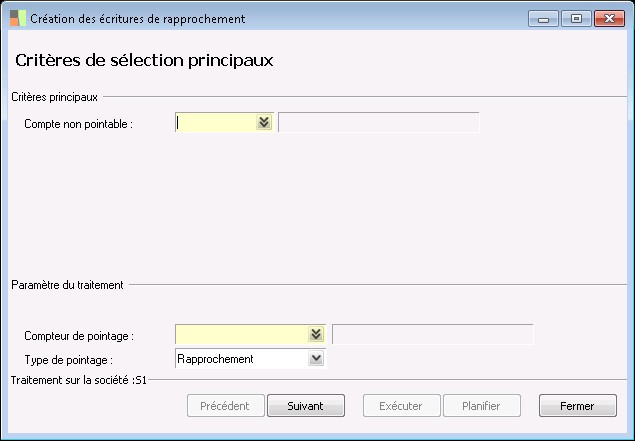Open the Compteur de pointage lookup chevron
This screenshot has width=635, height=441.
click(x=316, y=334)
